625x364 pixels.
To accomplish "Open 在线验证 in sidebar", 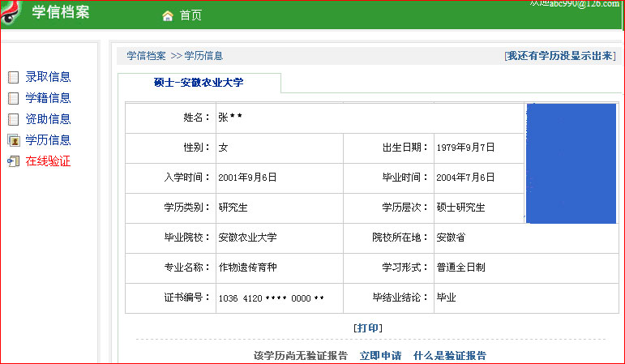I will (x=48, y=161).
